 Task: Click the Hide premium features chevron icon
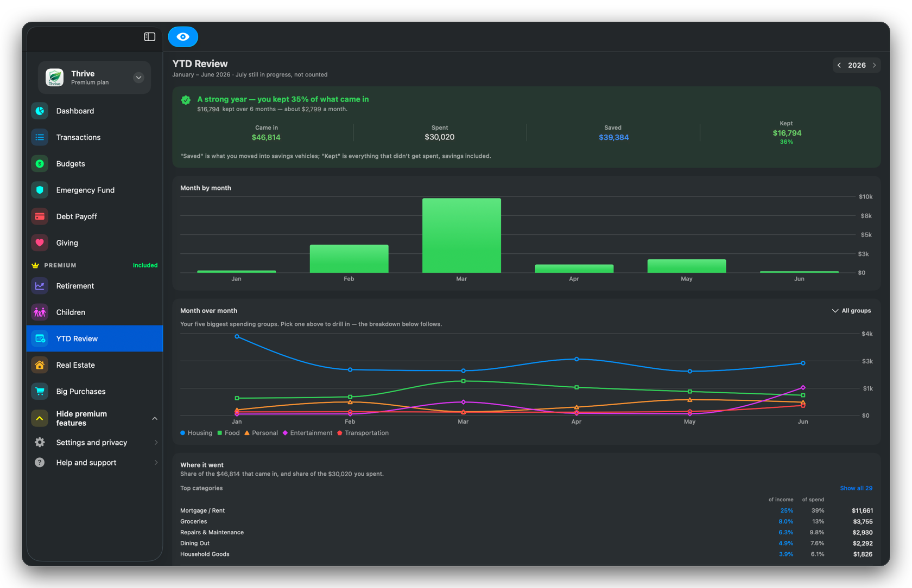click(40, 418)
